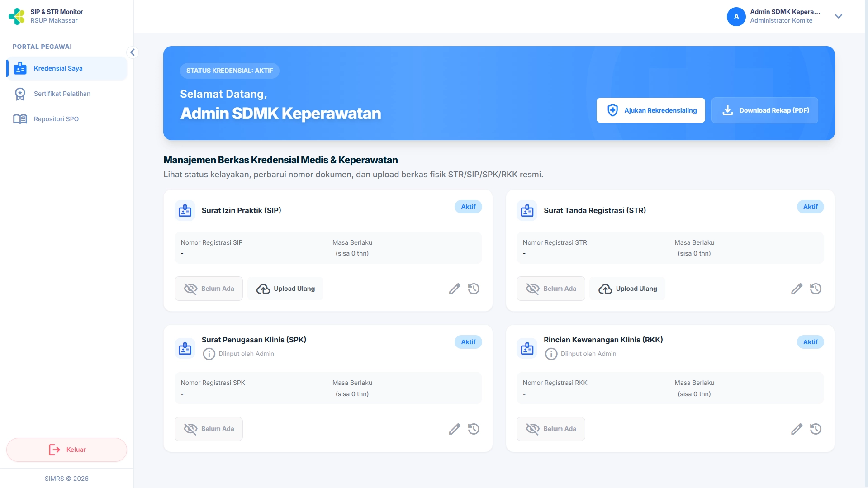Screen dimensions: 868x488
Task: Click the Aktif badge on the SPK card
Action: tap(468, 342)
